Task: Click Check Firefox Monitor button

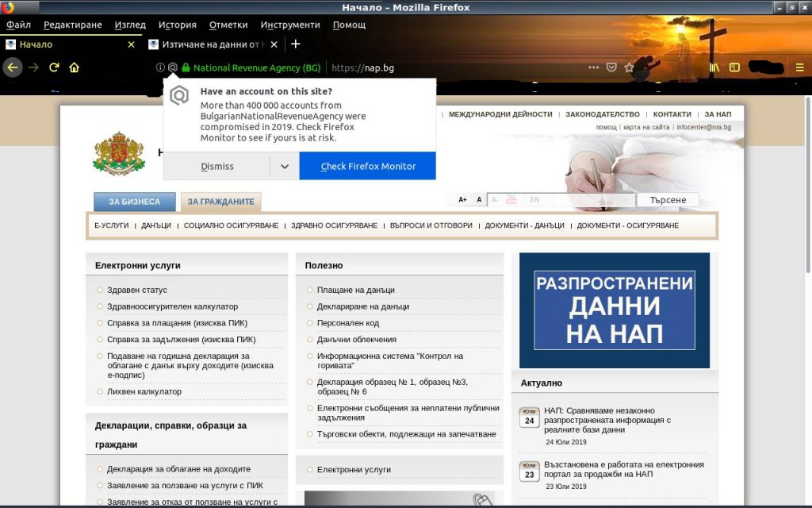Action: pos(368,167)
